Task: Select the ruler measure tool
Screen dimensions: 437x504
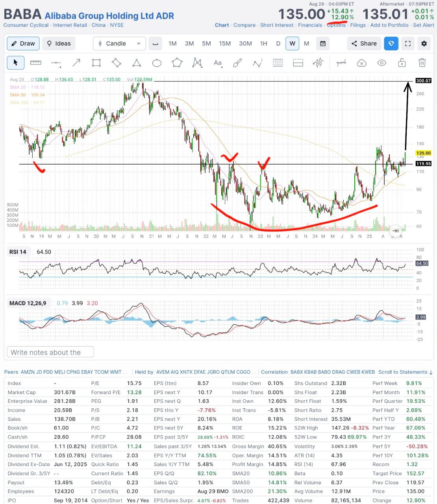Action: click(x=36, y=63)
